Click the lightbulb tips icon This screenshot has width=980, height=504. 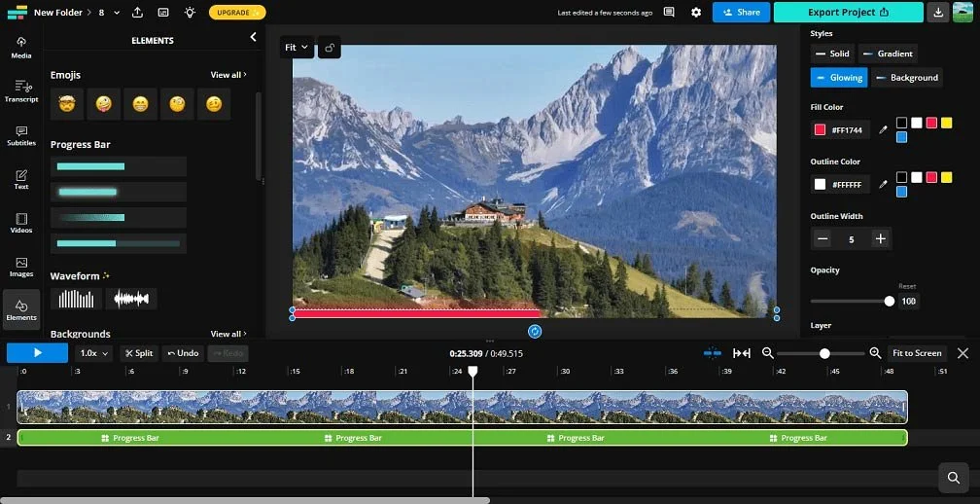[190, 12]
